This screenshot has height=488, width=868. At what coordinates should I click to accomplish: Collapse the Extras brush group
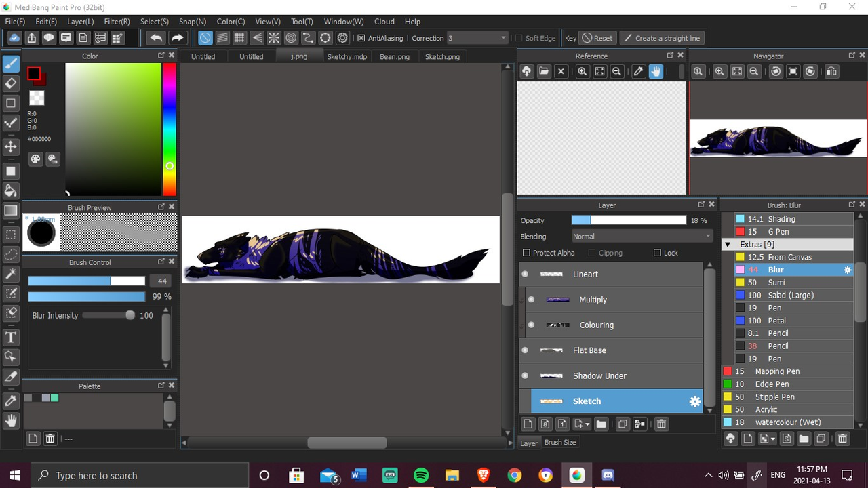pos(728,244)
